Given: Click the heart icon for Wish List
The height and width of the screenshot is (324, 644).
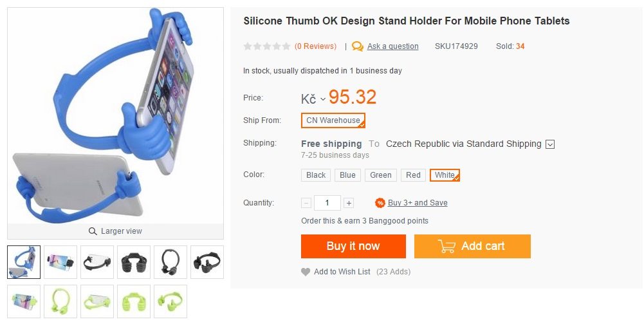Looking at the screenshot, I should [306, 272].
